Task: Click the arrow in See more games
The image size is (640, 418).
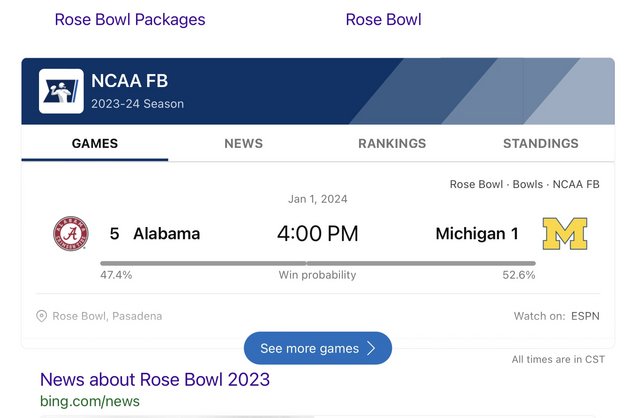Action: click(371, 348)
